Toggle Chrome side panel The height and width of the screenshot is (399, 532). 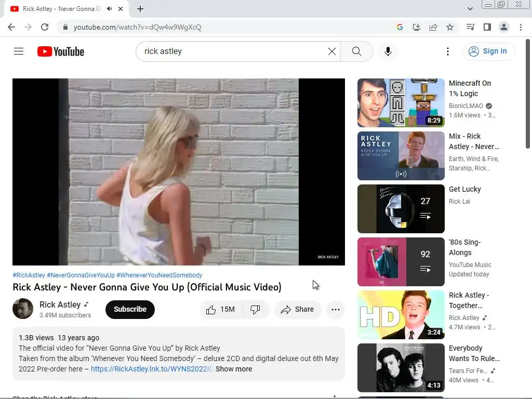[x=487, y=27]
